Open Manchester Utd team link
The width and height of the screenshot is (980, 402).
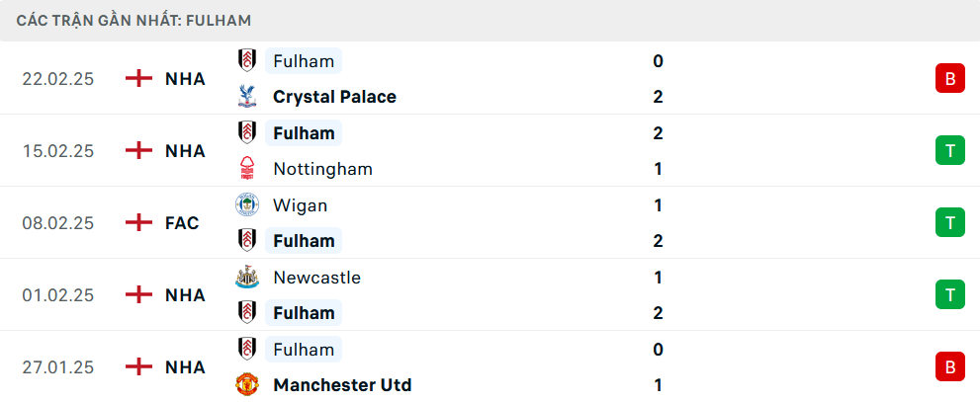342,385
